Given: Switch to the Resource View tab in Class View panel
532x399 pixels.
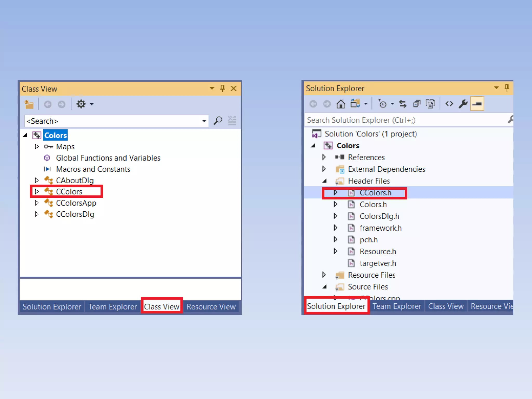Looking at the screenshot, I should pyautogui.click(x=211, y=307).
